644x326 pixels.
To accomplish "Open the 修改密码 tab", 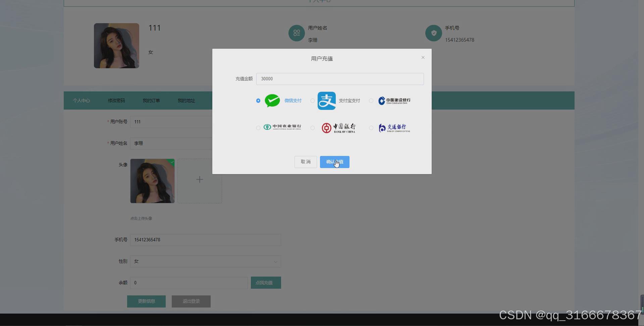I will point(116,101).
